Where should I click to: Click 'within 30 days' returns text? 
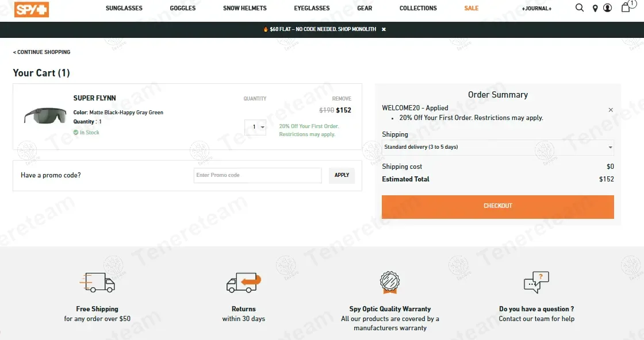(x=244, y=319)
